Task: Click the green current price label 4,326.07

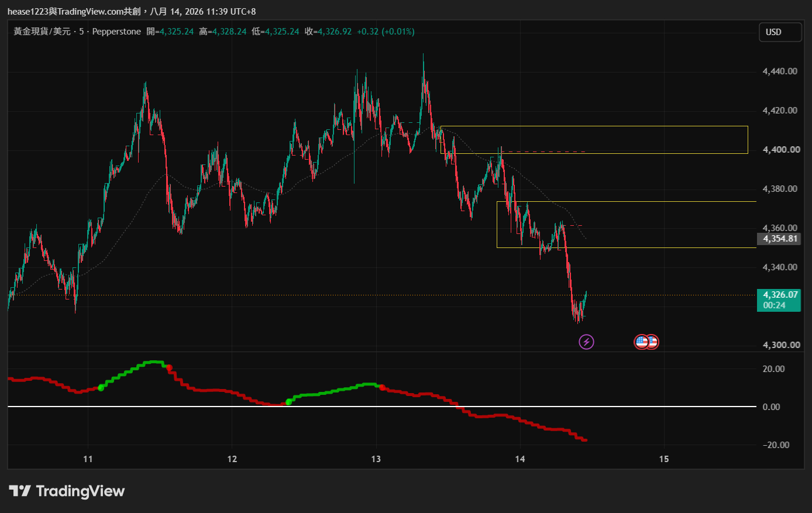Action: coord(780,295)
